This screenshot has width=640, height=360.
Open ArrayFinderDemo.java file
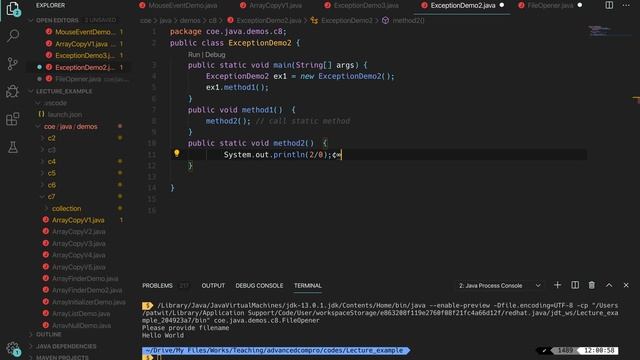click(85, 279)
